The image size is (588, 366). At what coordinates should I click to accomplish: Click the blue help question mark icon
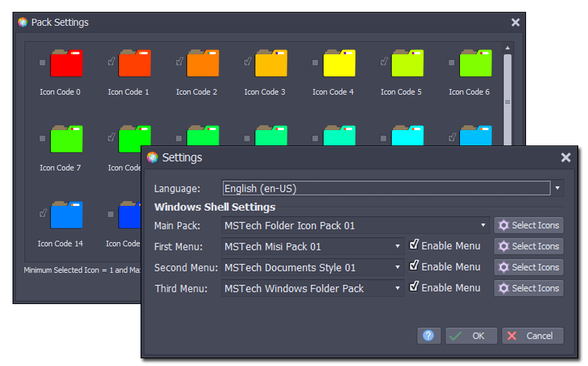click(429, 335)
